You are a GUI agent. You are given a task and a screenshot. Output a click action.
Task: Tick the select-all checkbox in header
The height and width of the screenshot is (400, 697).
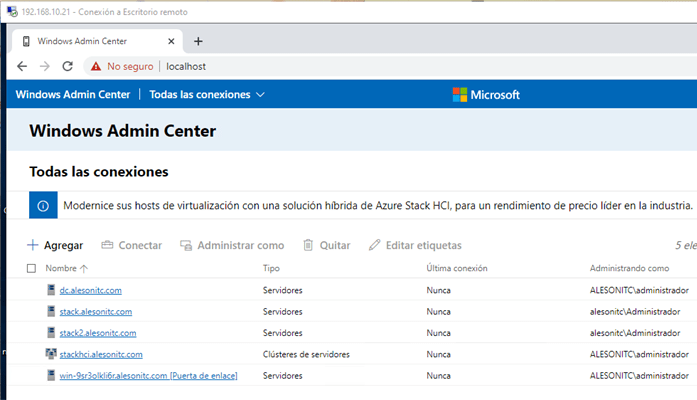31,268
